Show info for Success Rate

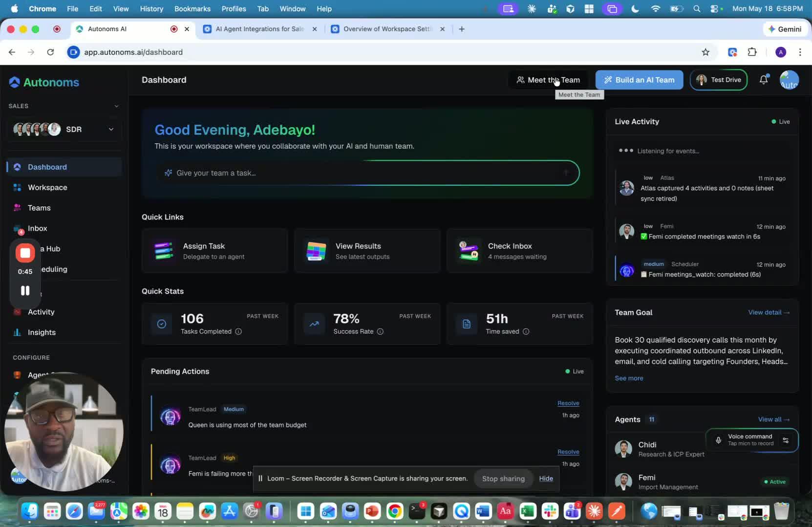pyautogui.click(x=380, y=331)
